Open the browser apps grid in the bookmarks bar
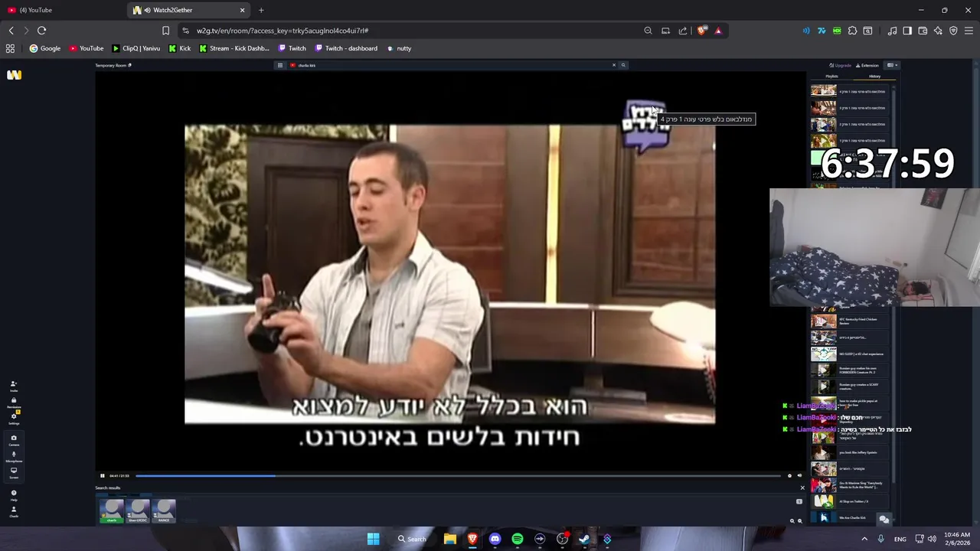The height and width of the screenshot is (551, 980). [x=10, y=48]
